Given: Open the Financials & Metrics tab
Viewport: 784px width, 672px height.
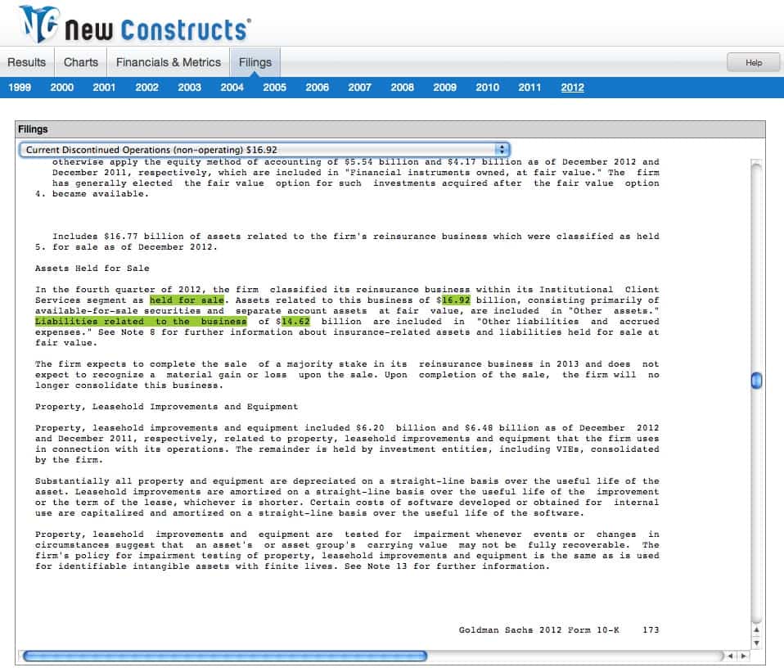Looking at the screenshot, I should coord(169,62).
